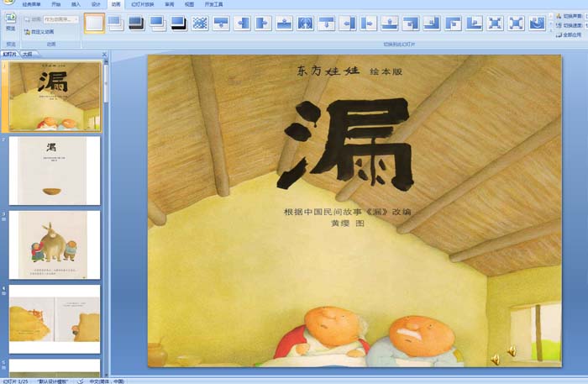The width and height of the screenshot is (588, 384).
Task: Close the slides/outline pane with X
Action: tap(103, 54)
